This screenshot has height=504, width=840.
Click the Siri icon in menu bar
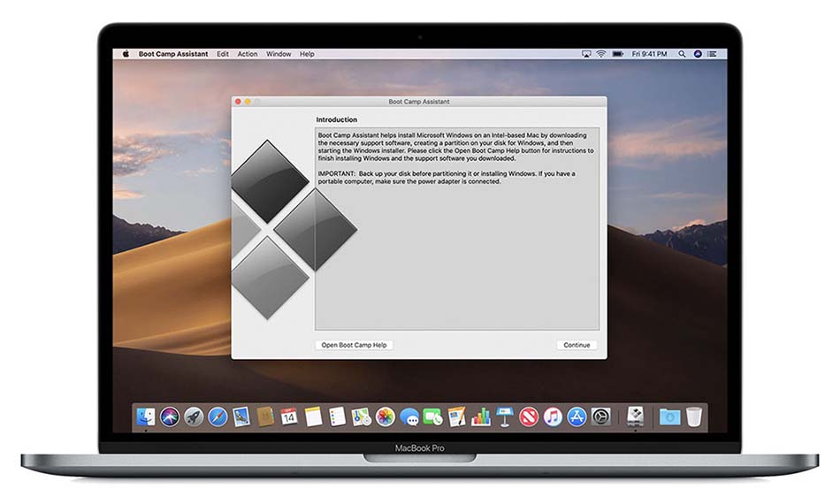[698, 54]
